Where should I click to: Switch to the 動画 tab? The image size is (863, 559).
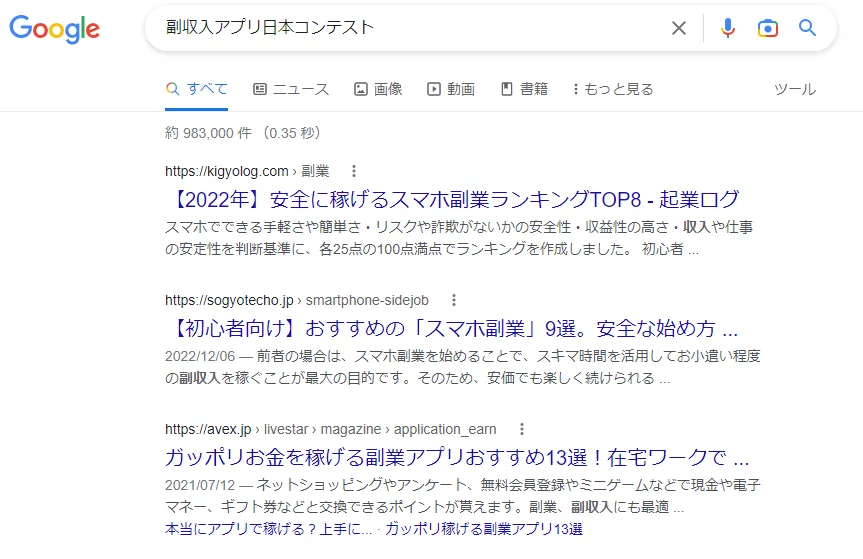pyautogui.click(x=451, y=89)
